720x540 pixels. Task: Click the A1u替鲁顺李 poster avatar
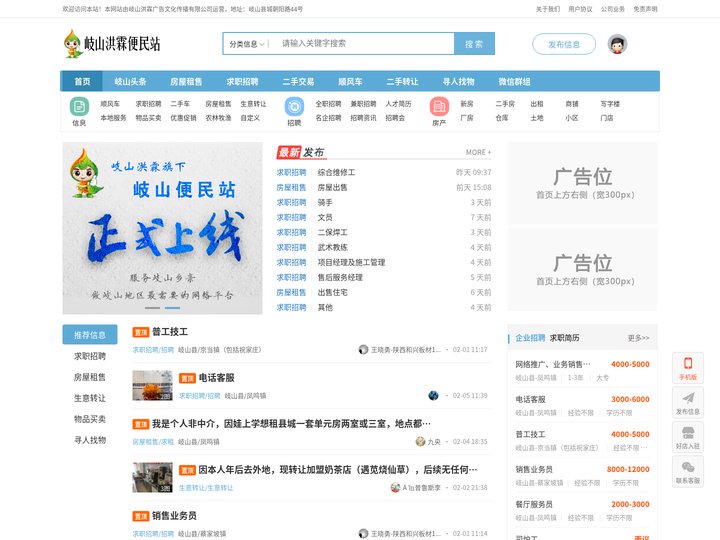(395, 487)
